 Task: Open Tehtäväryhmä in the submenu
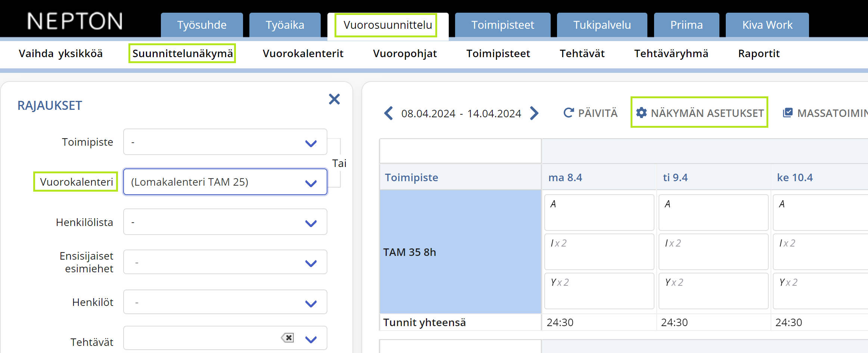click(x=671, y=53)
